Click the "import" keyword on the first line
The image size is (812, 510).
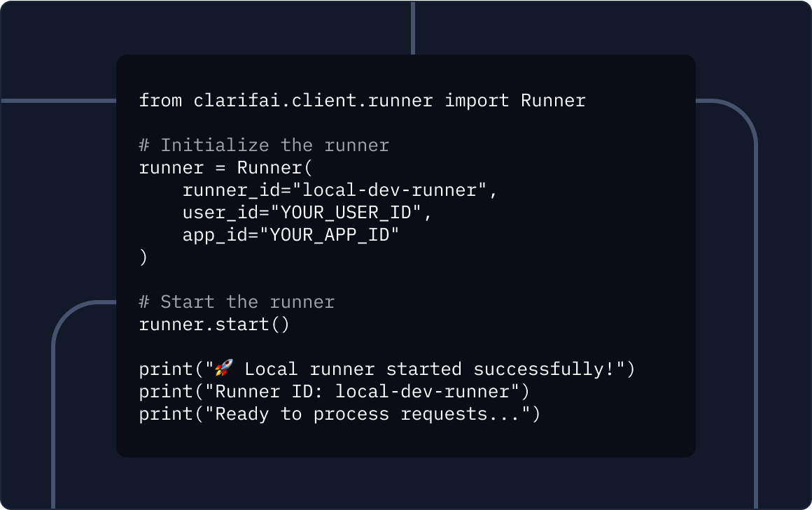477,101
